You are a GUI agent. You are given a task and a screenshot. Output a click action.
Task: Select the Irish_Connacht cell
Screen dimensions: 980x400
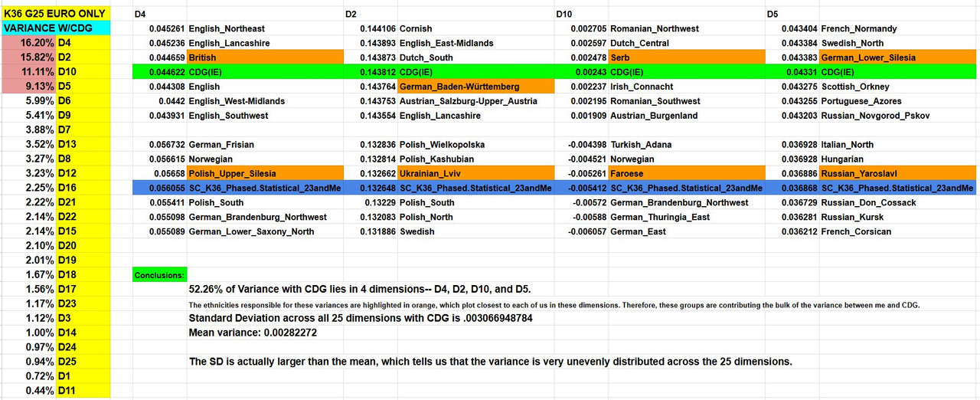pyautogui.click(x=687, y=87)
